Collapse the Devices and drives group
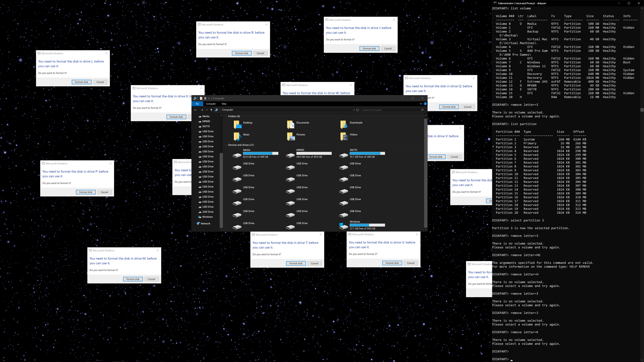 [226, 145]
